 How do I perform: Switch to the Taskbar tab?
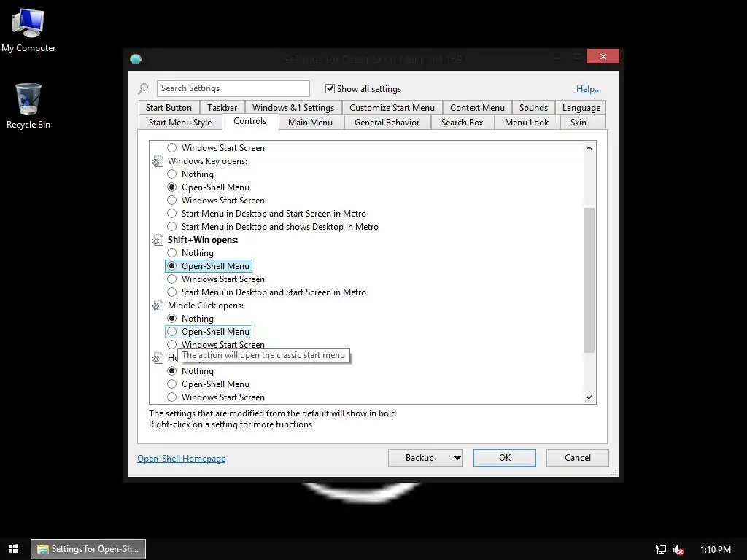tap(222, 108)
